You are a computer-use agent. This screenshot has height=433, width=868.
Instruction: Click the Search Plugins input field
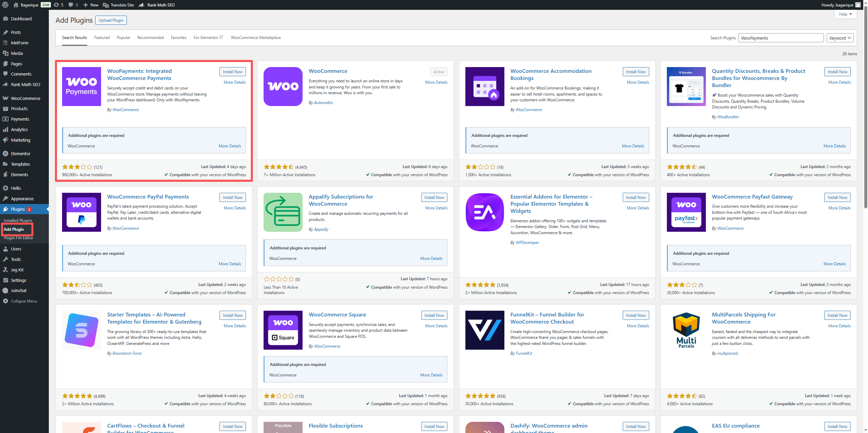780,38
